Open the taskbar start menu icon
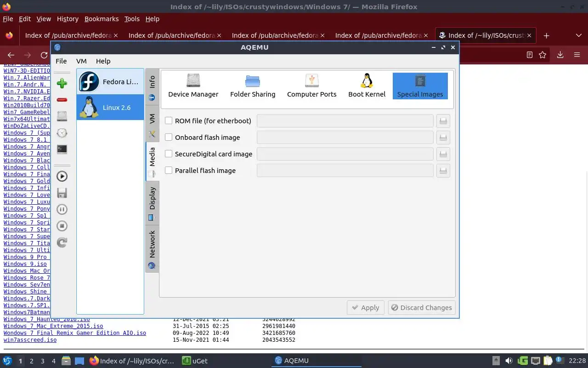The height and width of the screenshot is (368, 588). pyautogui.click(x=7, y=361)
